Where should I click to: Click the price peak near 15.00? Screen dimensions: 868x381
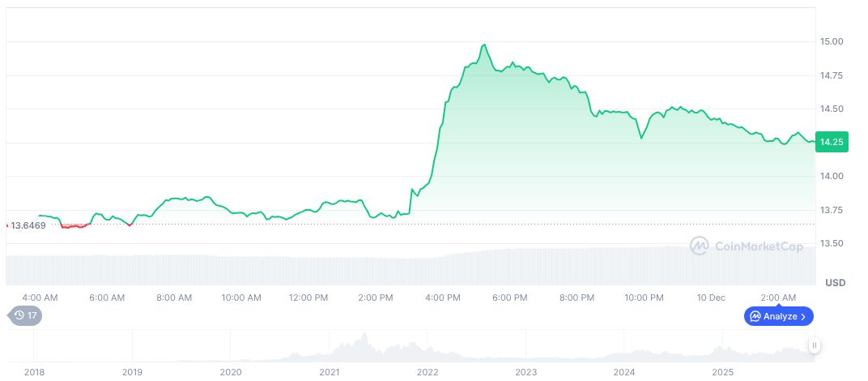[484, 45]
